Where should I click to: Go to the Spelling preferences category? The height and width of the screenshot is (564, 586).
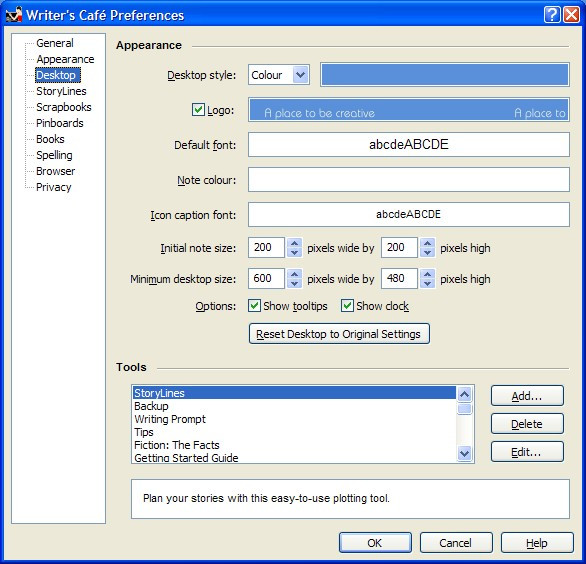54,155
